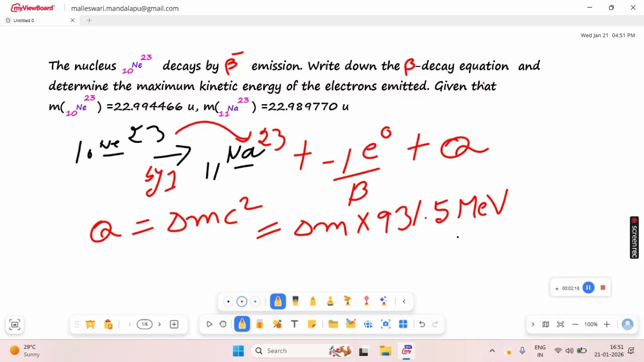This screenshot has height=362, width=644.
Task: Add a sticky note
Action: click(312, 324)
